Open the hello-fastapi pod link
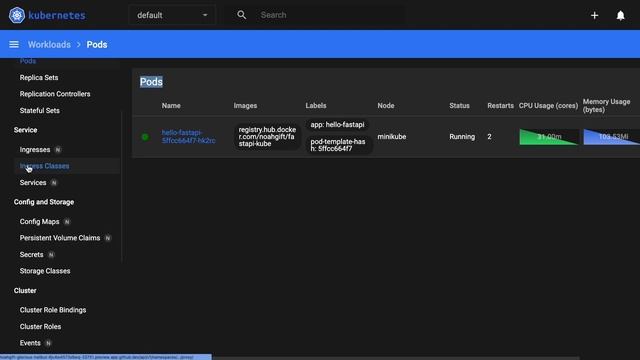This screenshot has height=360, width=640. pyautogui.click(x=188, y=137)
